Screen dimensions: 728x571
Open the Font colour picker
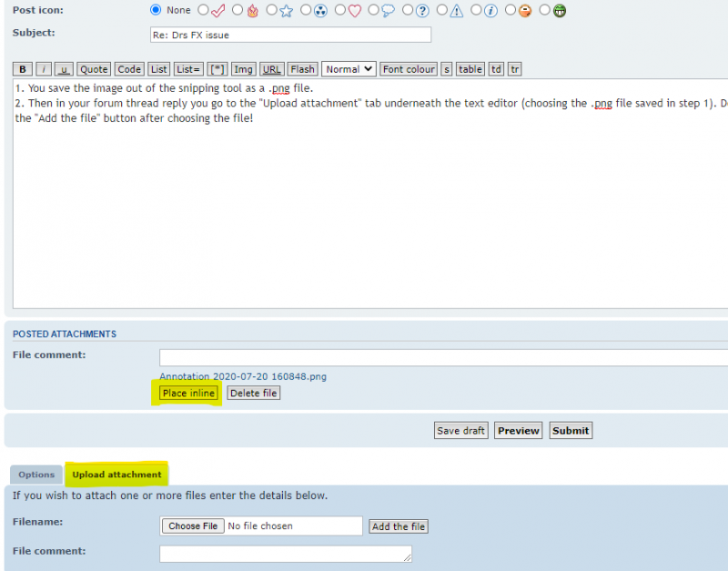408,68
